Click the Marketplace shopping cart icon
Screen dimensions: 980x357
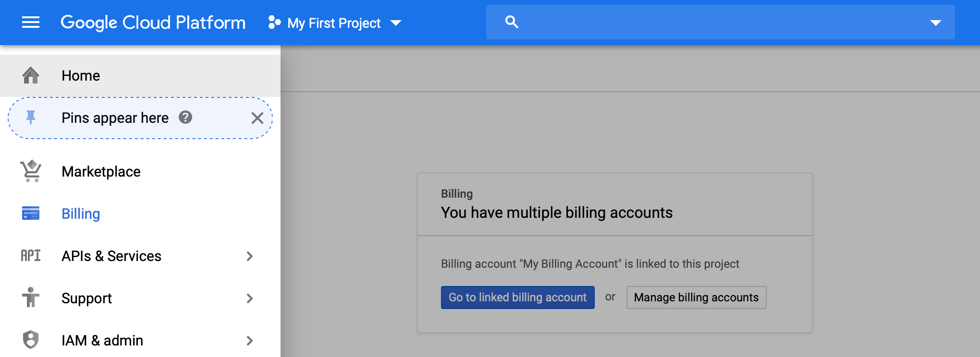(x=31, y=171)
